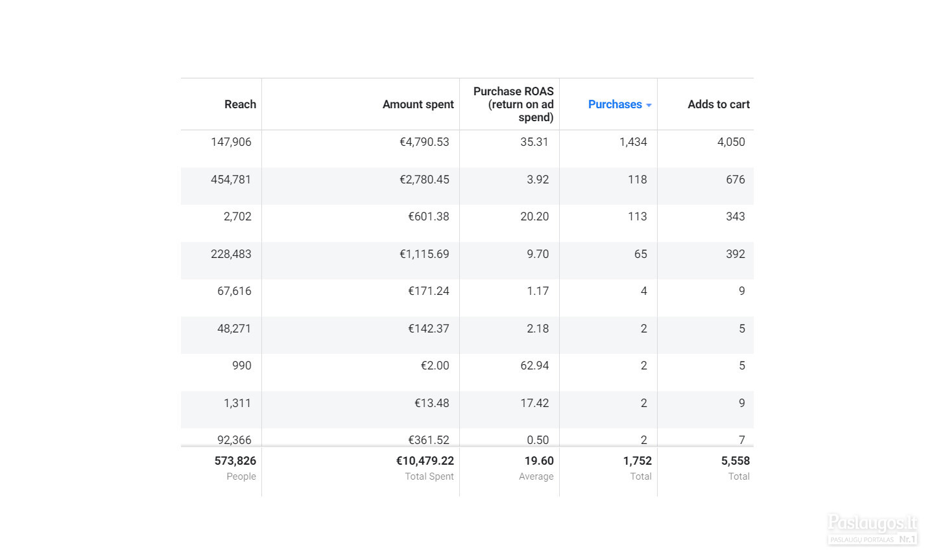Select the ROAS value 3.92
The width and height of the screenshot is (934, 560).
coord(538,180)
